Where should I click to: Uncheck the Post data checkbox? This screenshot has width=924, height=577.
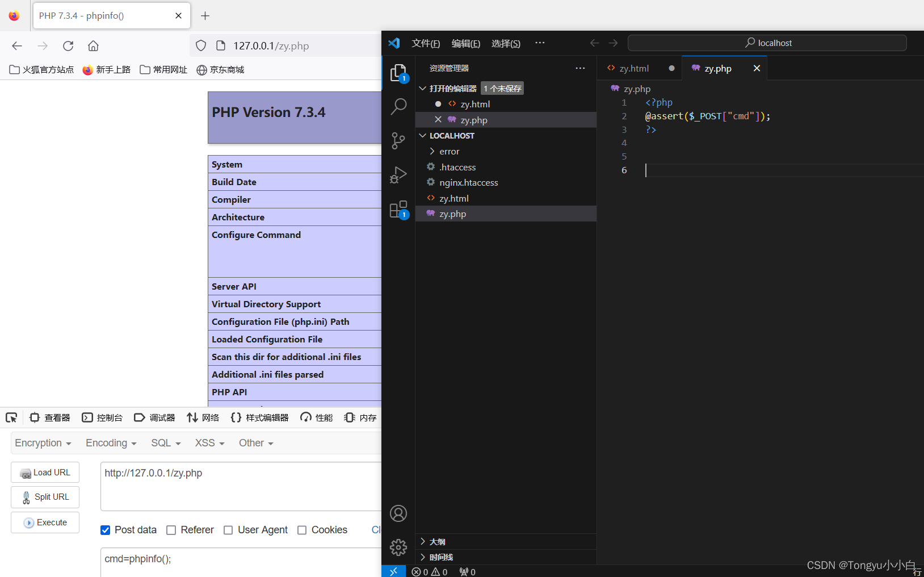pos(105,530)
